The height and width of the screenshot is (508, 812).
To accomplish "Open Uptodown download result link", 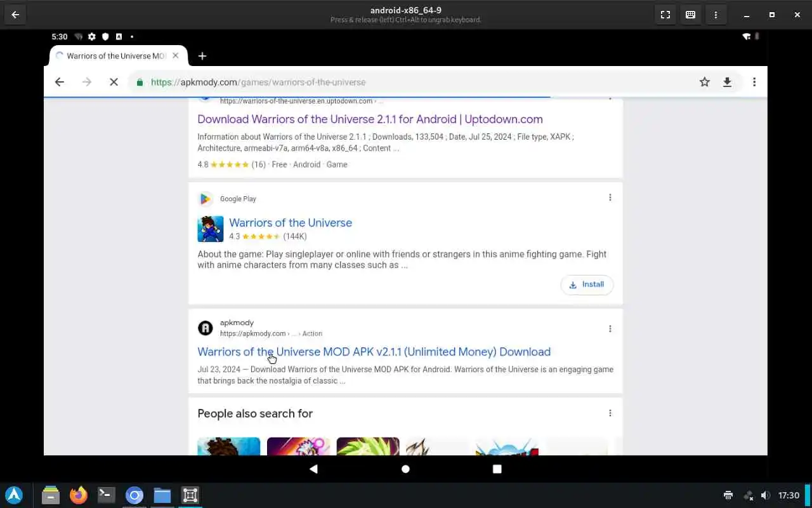I will 370,119.
